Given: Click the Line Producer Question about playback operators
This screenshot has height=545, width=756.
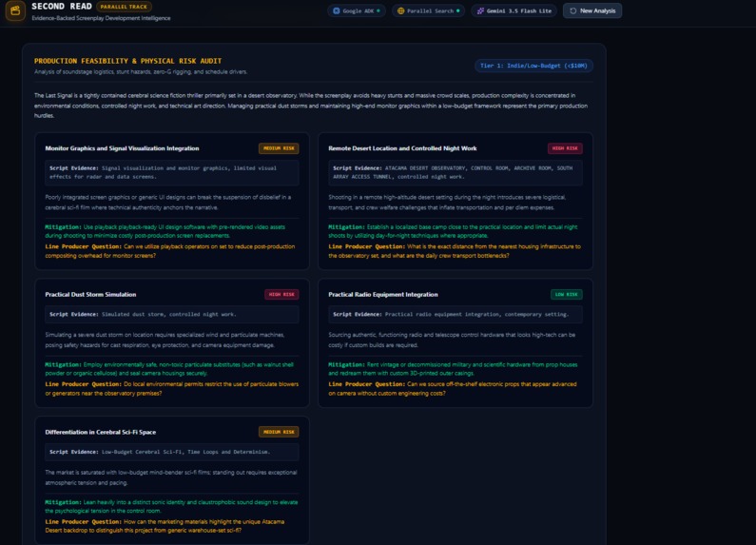Looking at the screenshot, I should point(170,251).
